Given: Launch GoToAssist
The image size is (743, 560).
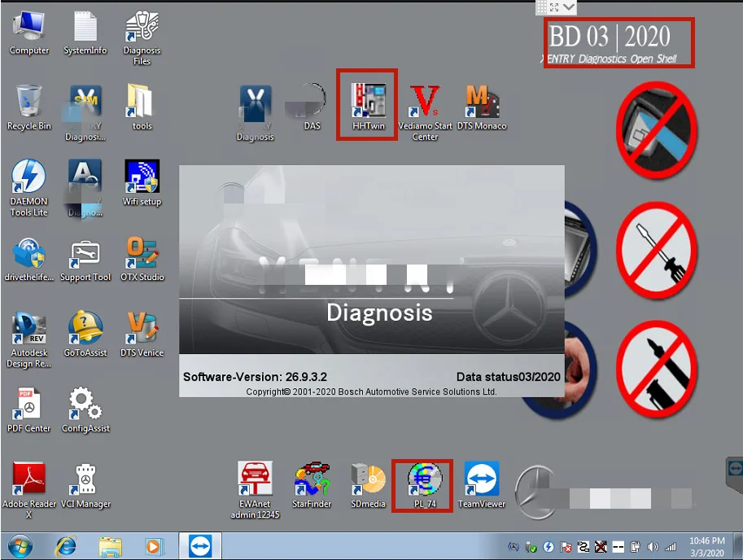Looking at the screenshot, I should pyautogui.click(x=85, y=335).
